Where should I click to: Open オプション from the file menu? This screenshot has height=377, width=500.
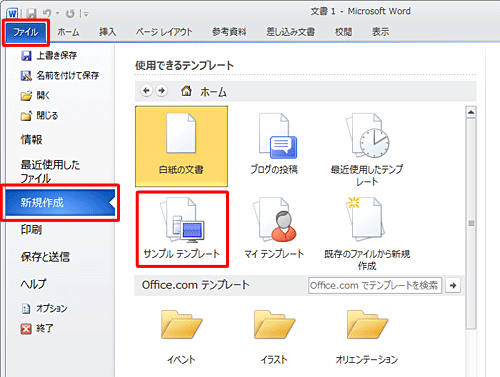coord(44,308)
